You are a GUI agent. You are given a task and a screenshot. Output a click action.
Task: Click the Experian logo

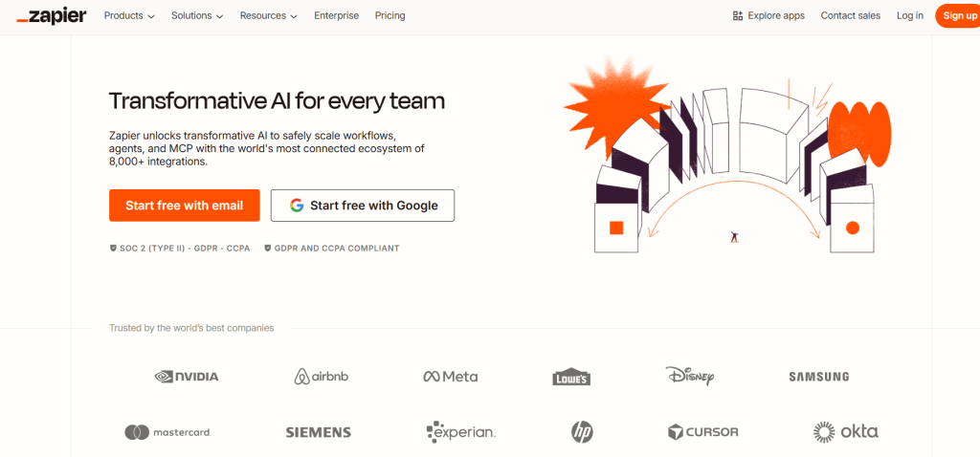460,431
